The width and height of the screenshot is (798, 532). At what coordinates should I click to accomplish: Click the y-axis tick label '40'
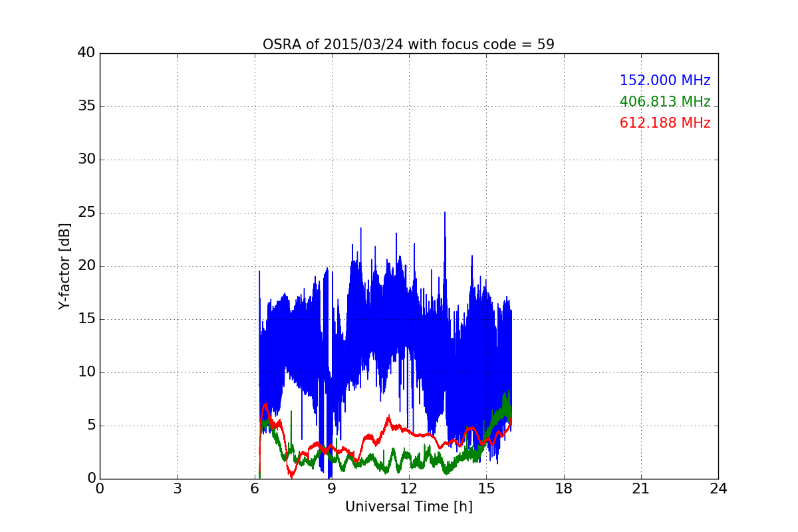pyautogui.click(x=86, y=53)
